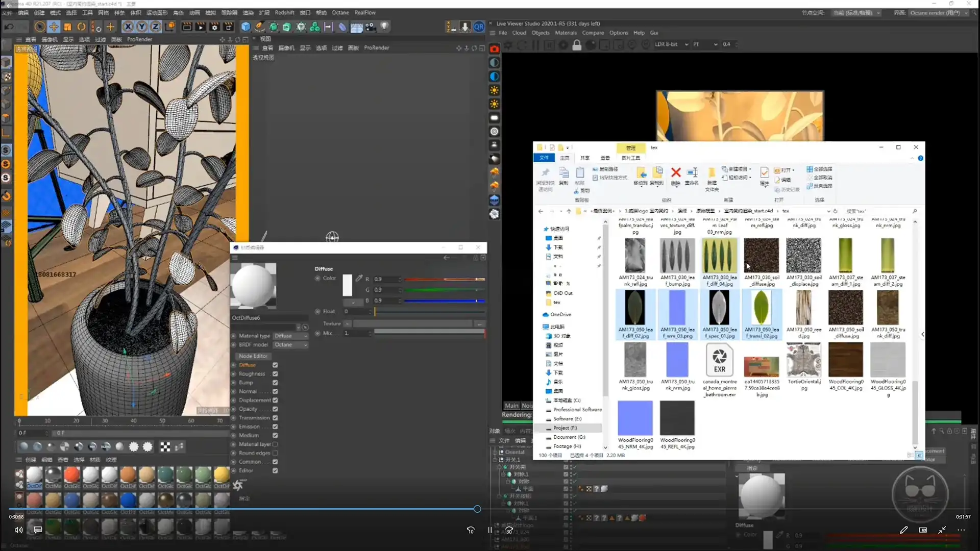
Task: Enable the Material layer checkbox
Action: 275,444
